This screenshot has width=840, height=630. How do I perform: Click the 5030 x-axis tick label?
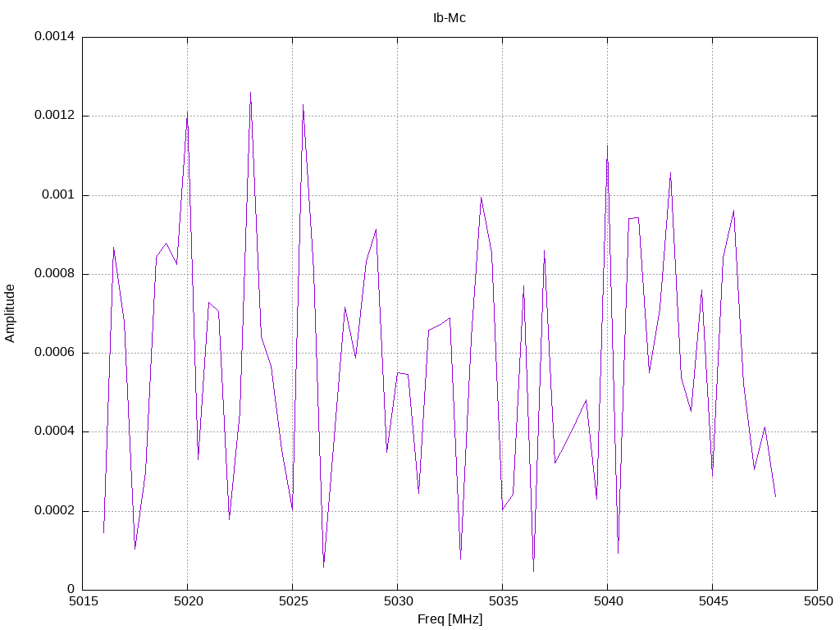point(399,601)
